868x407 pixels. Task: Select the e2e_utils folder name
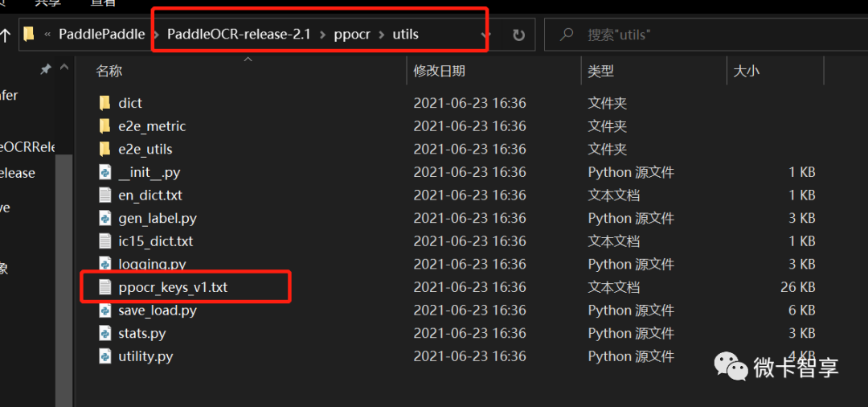[145, 150]
